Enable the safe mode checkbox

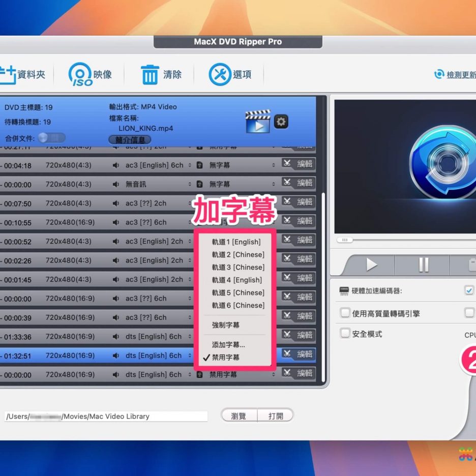tap(345, 334)
